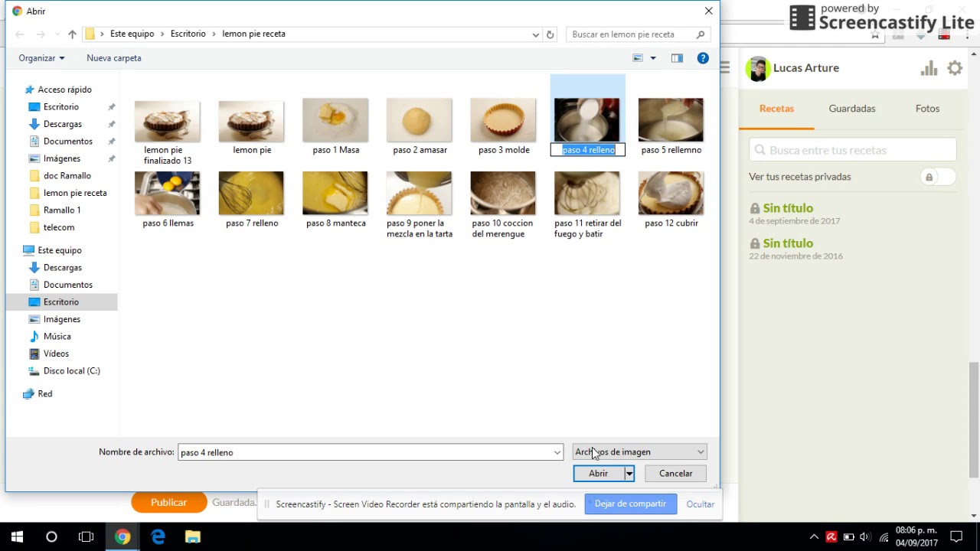This screenshot has width=980, height=551.
Task: Open the Cortana circle icon
Action: (x=51, y=537)
